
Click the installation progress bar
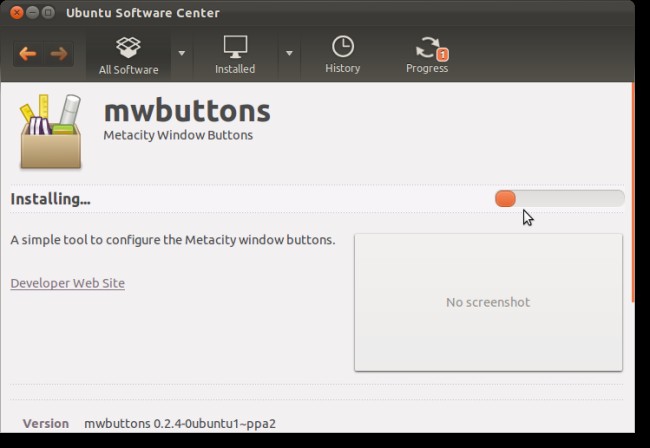click(x=560, y=199)
